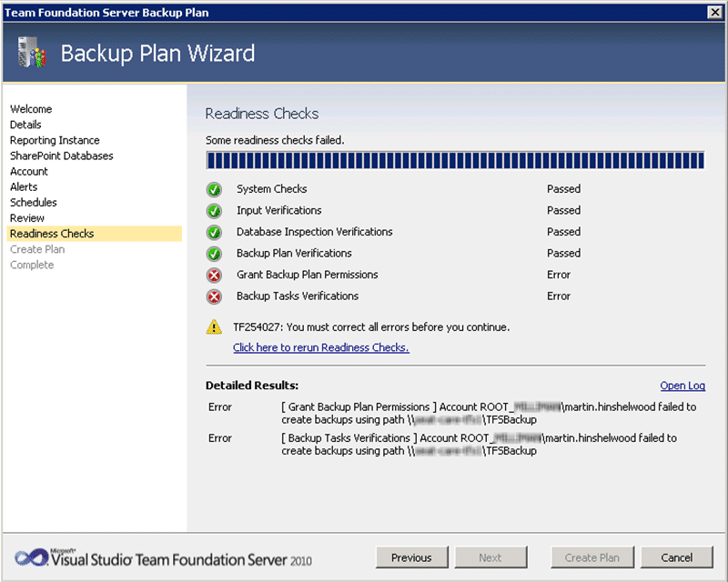Open the log via Open Log link

click(x=682, y=386)
